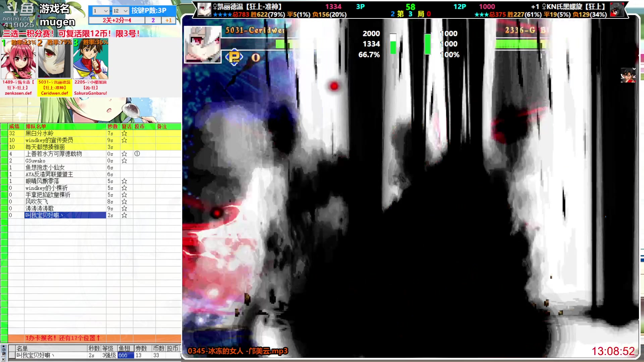The width and height of the screenshot is (644, 362).
Task: Click the star icon in windkey的宣传委员 row
Action: coord(124,140)
